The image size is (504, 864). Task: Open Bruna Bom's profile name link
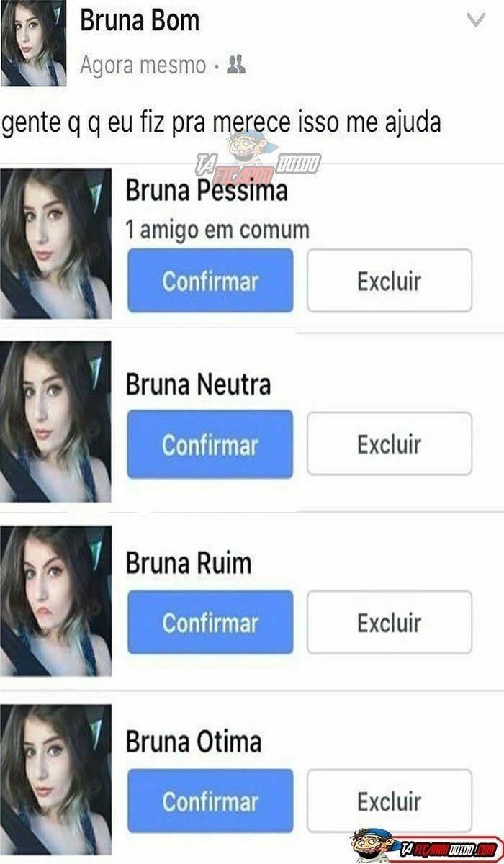[140, 21]
